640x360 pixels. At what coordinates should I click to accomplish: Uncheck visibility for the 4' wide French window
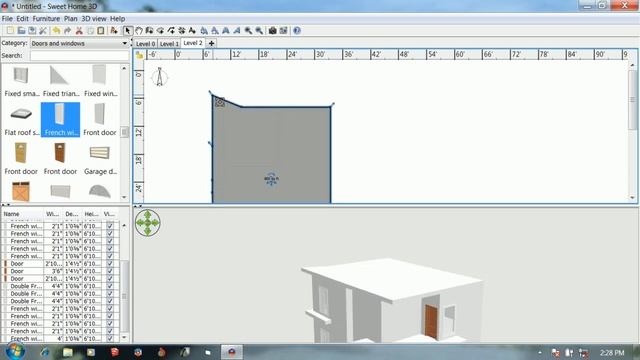tap(109, 338)
